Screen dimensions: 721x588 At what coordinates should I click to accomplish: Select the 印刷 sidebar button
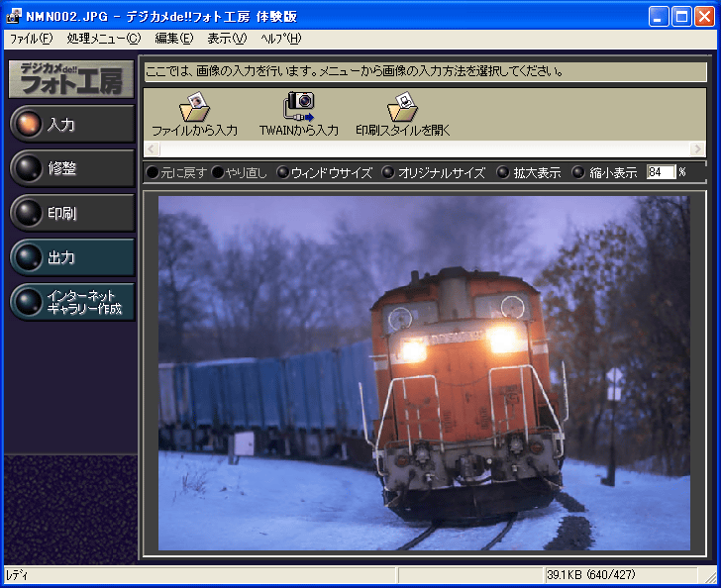click(x=71, y=214)
